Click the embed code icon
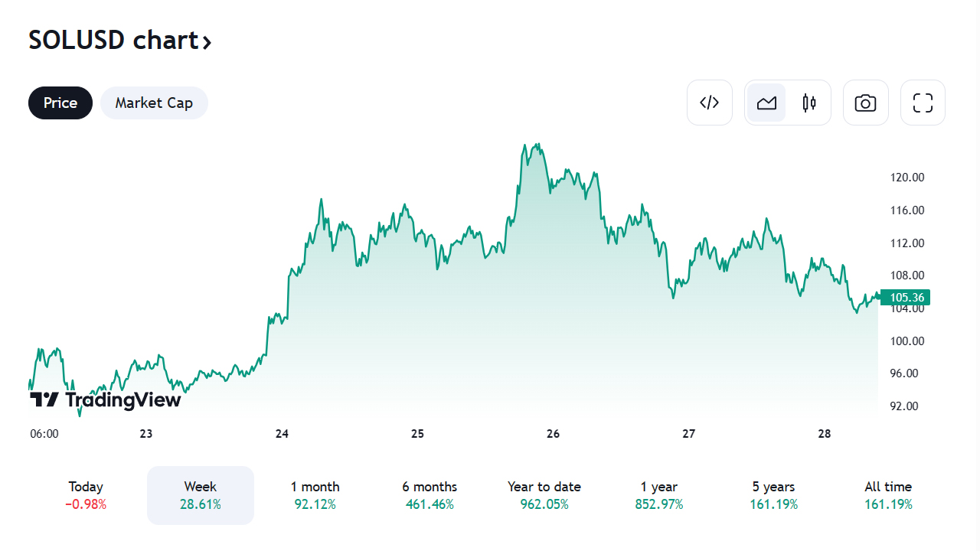 tap(710, 103)
